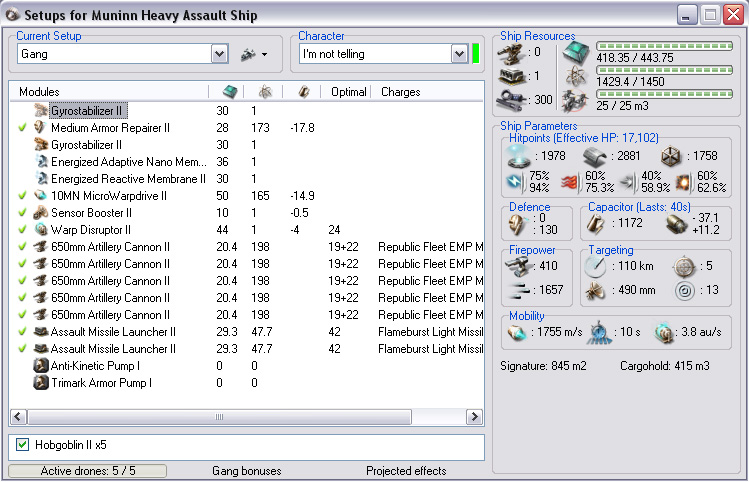Screen dimensions: 749x482
Task: Click the drone bay icon beside 25 / 25 m3
Action: pos(575,101)
